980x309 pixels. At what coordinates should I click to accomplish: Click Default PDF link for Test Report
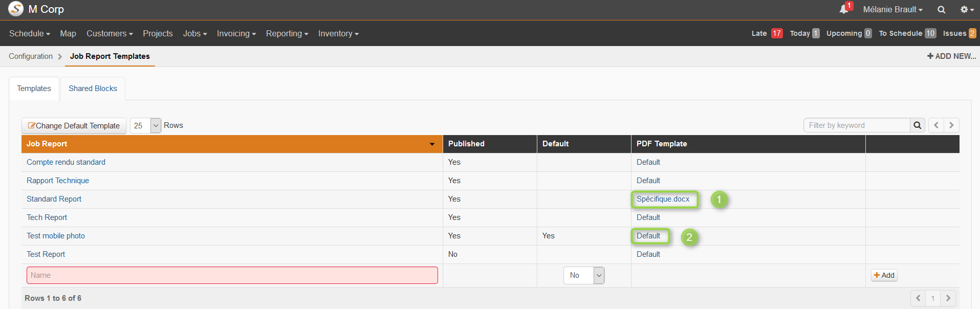pos(648,254)
